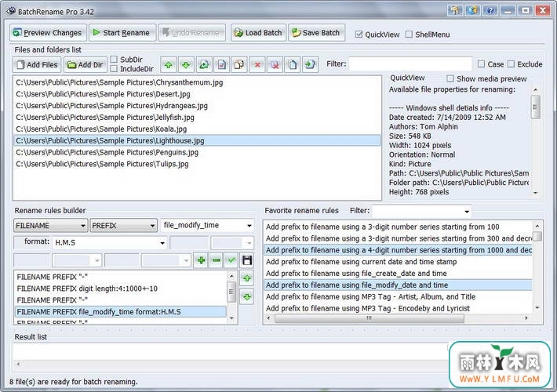Select Chrysanthemum.jpg in file list

[x=196, y=82]
